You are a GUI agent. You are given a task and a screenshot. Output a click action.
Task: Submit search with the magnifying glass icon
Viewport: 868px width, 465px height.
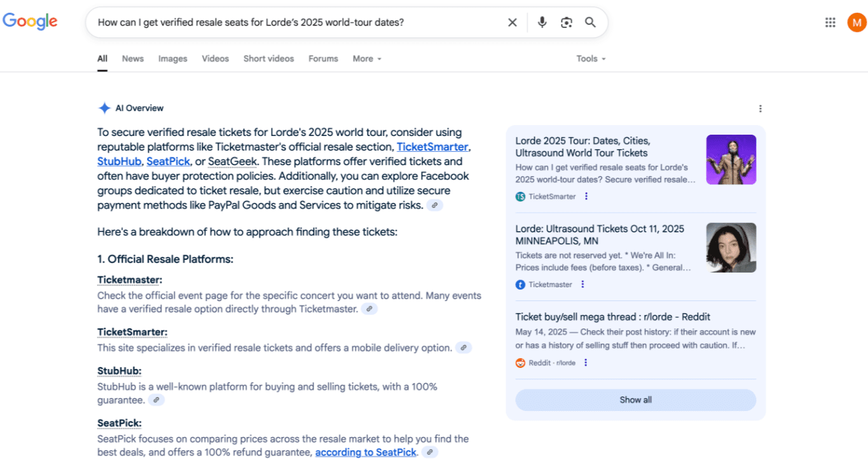[x=590, y=22]
